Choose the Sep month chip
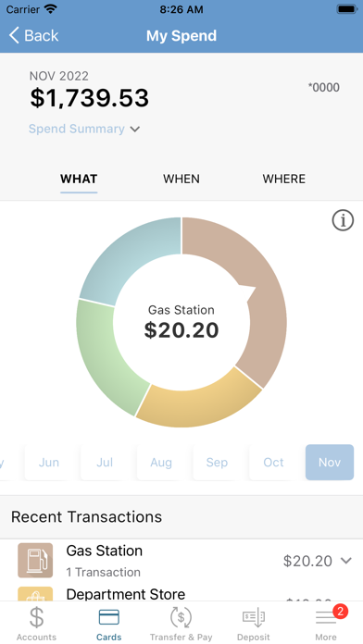Viewport: 363px width, 644px height. 217,462
